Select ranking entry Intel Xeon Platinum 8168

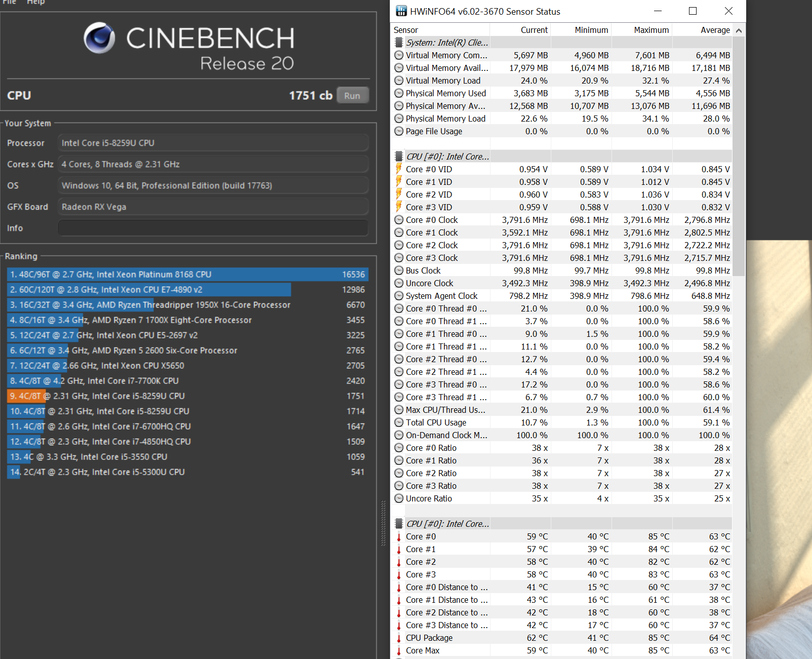coord(187,275)
